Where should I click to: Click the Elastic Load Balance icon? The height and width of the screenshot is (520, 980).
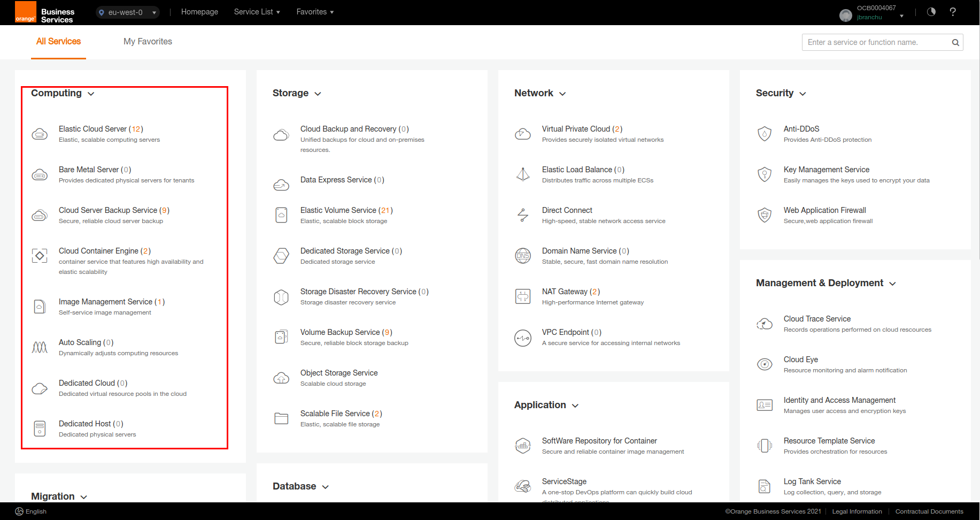pyautogui.click(x=523, y=174)
